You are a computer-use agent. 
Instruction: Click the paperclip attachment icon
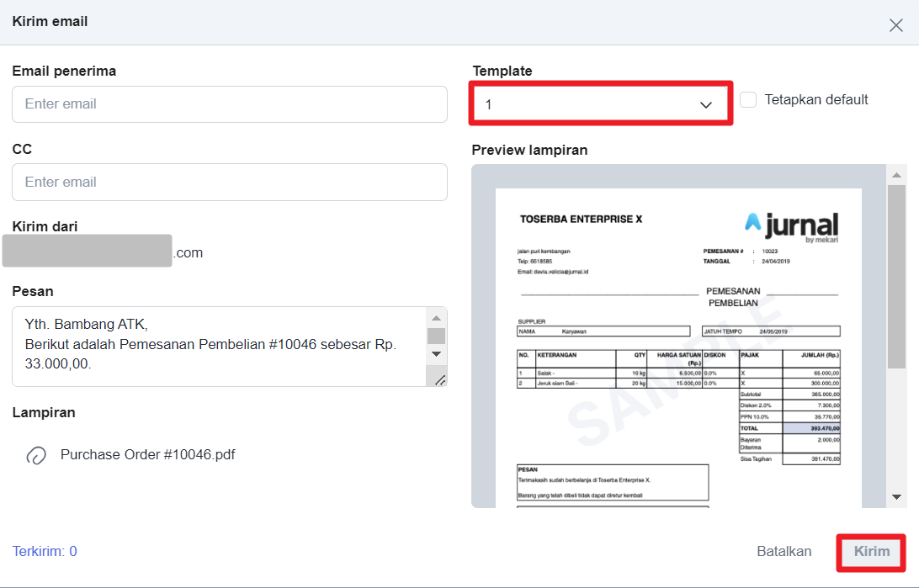coord(36,455)
